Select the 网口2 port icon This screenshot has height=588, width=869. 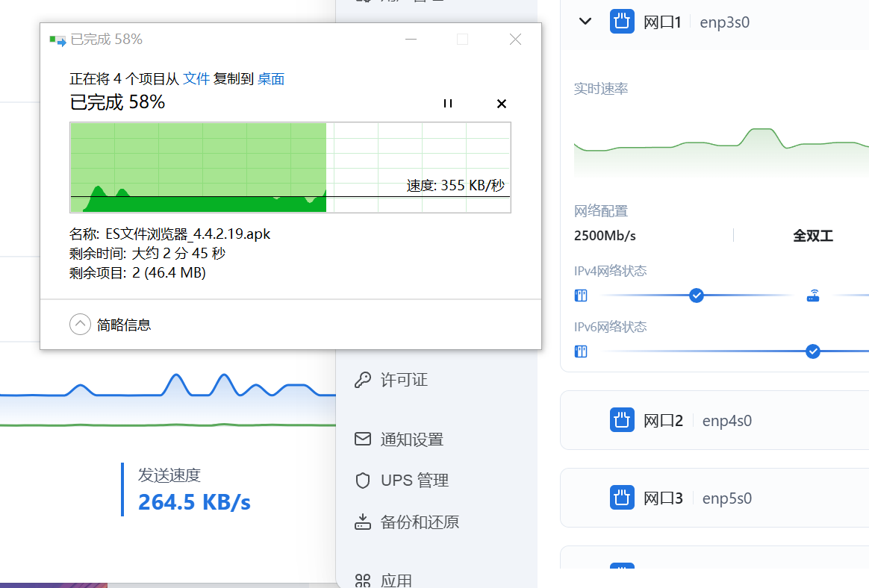622,419
